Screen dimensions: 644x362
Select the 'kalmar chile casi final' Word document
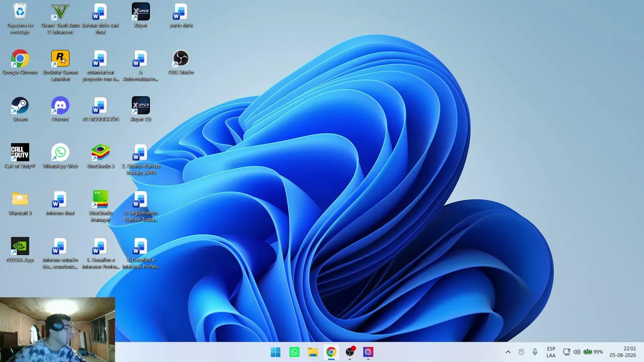[x=101, y=19]
